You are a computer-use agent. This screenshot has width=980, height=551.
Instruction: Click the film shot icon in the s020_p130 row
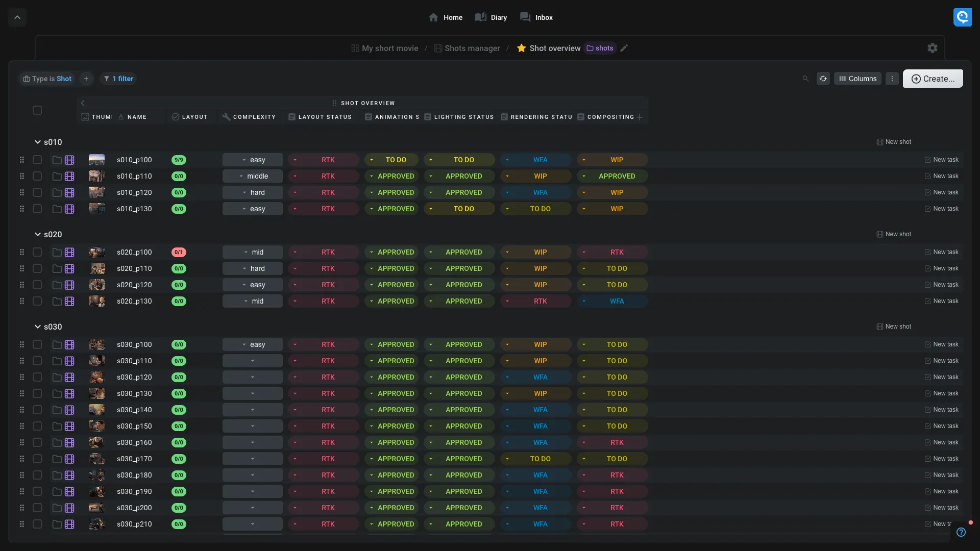(69, 301)
